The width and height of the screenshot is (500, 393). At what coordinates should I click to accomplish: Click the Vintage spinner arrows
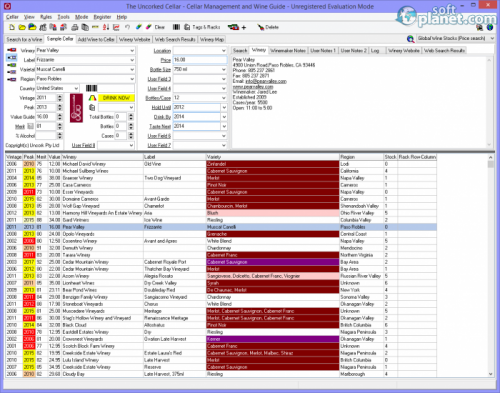(60, 98)
